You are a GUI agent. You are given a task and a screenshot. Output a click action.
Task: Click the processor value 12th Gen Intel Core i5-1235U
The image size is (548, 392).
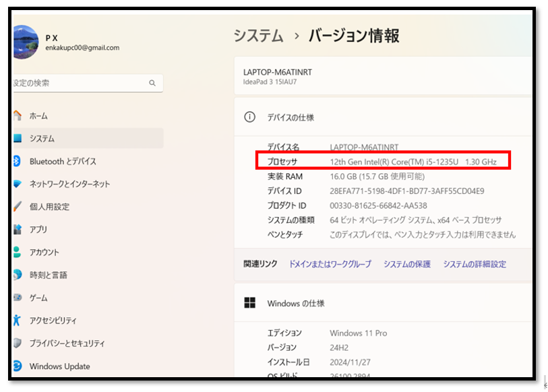click(413, 162)
